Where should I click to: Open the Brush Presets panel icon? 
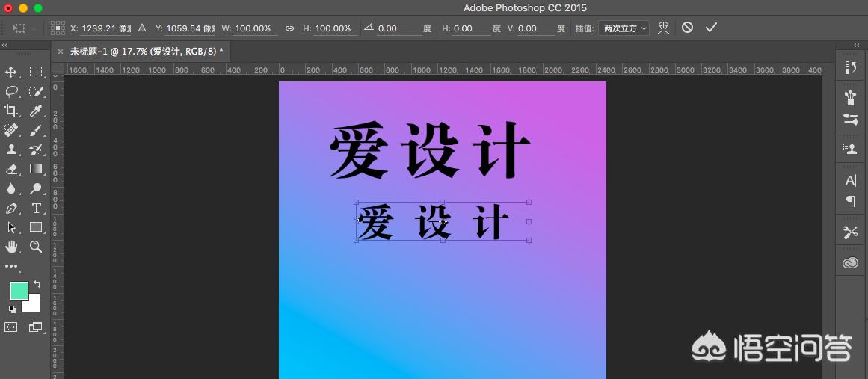click(850, 99)
